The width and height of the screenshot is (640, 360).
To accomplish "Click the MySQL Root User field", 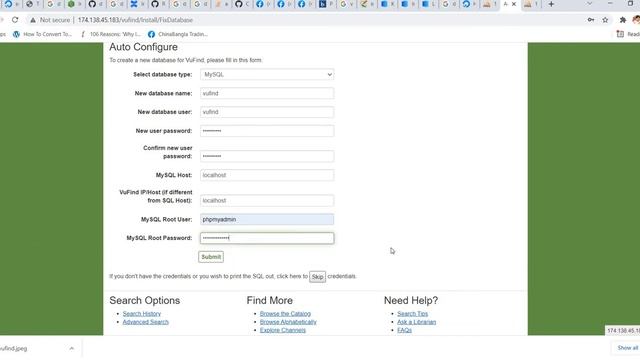I will pos(267,219).
